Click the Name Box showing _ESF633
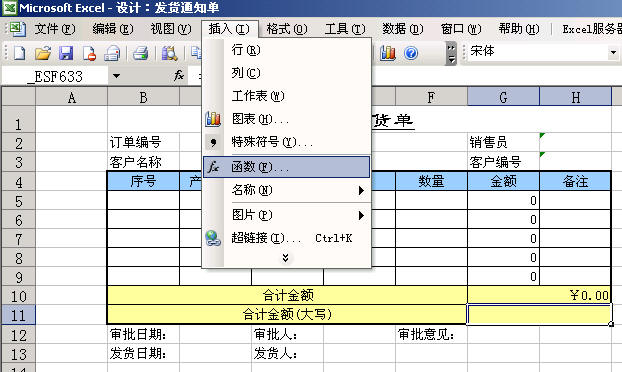622x372 pixels. coord(55,76)
